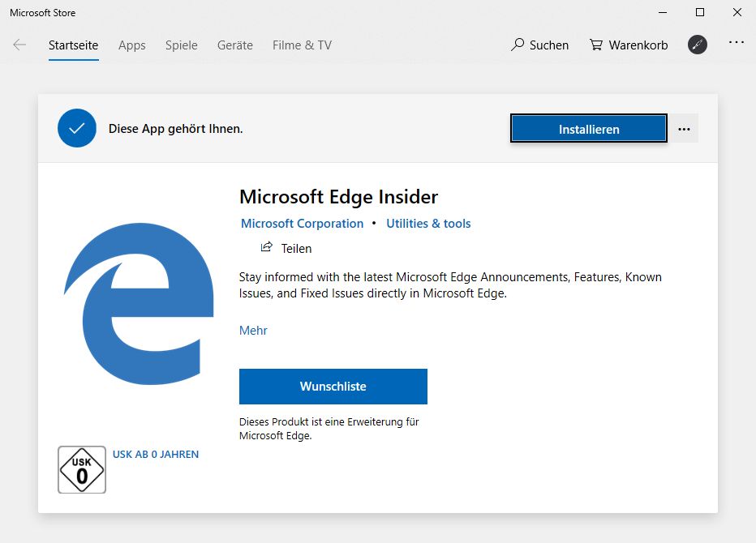This screenshot has width=756, height=543.
Task: Open more options next to Installieren
Action: point(684,129)
